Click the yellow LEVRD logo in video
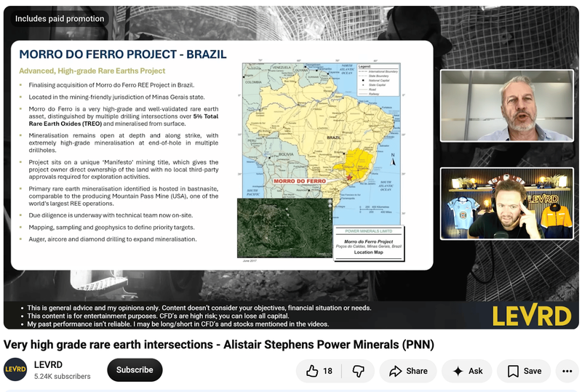The height and width of the screenshot is (392, 582). click(x=532, y=316)
